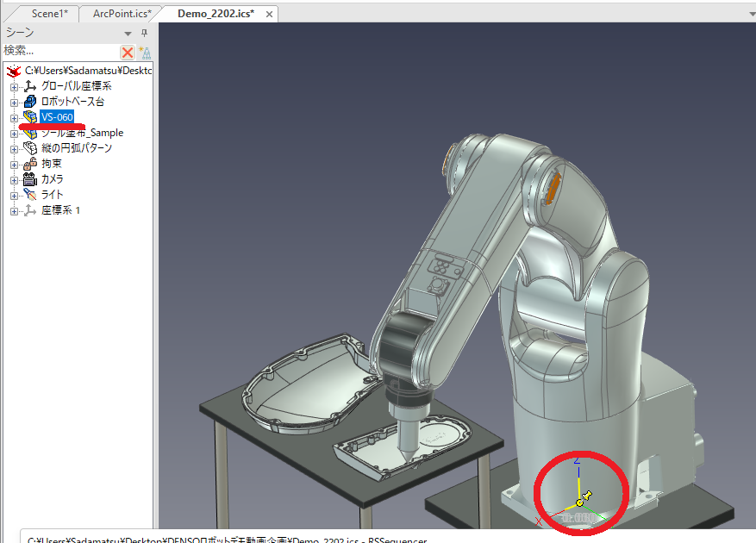Expand the グローバル座標系 node
Image resolution: width=756 pixels, height=543 pixels.
point(14,87)
